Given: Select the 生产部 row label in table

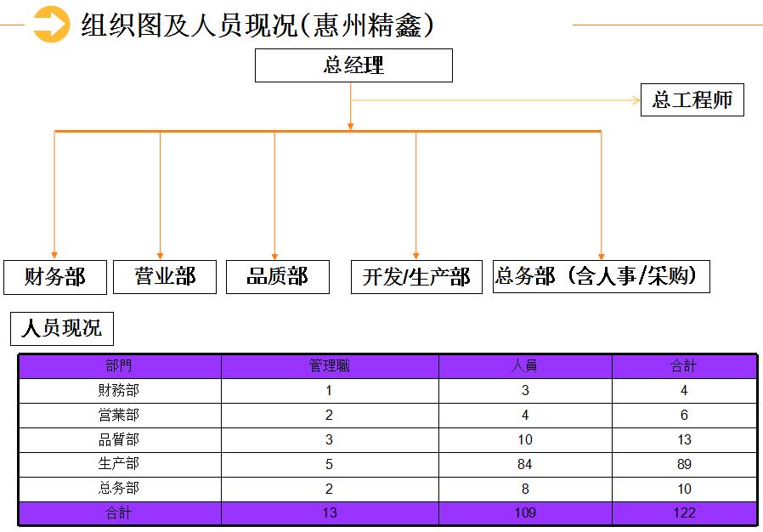Looking at the screenshot, I should point(119,464).
